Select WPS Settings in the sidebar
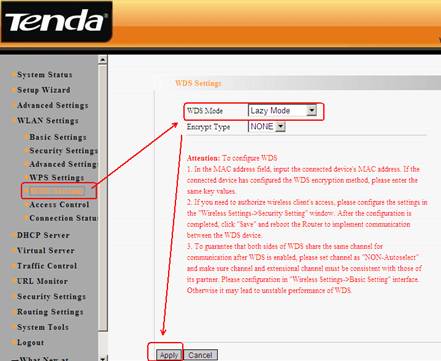441x361 pixels. coord(57,178)
